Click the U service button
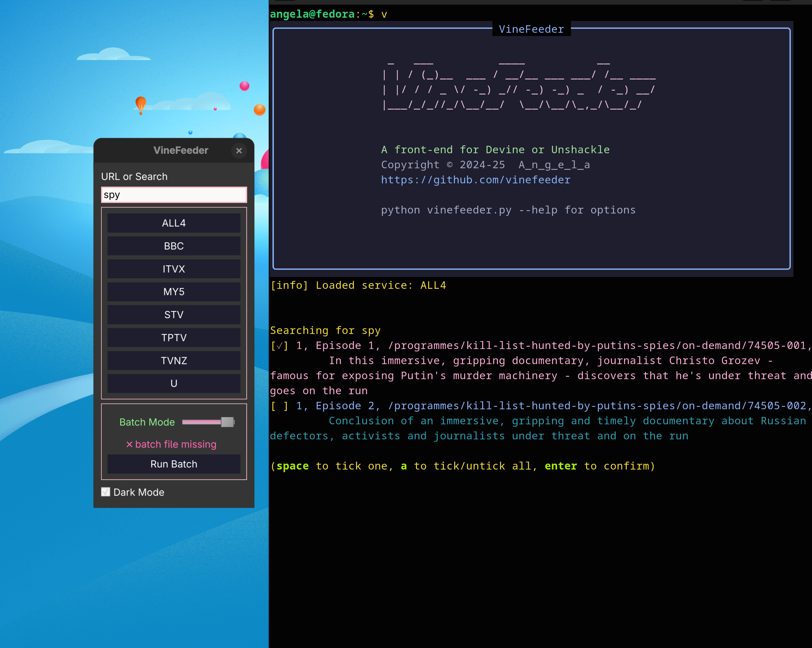The width and height of the screenshot is (812, 648). pyautogui.click(x=174, y=384)
